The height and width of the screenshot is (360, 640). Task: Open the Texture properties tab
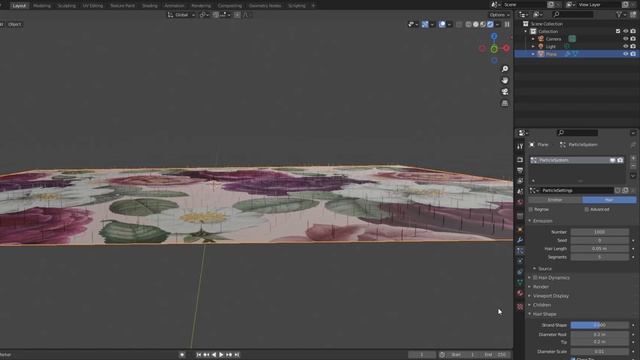[x=520, y=307]
